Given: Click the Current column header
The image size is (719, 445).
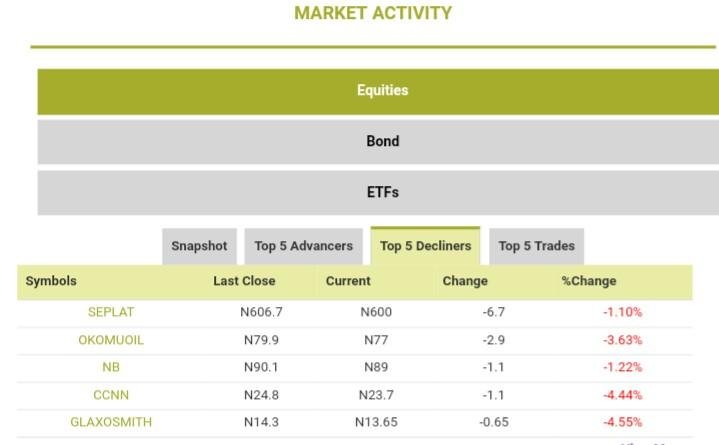Looking at the screenshot, I should pos(348,281).
